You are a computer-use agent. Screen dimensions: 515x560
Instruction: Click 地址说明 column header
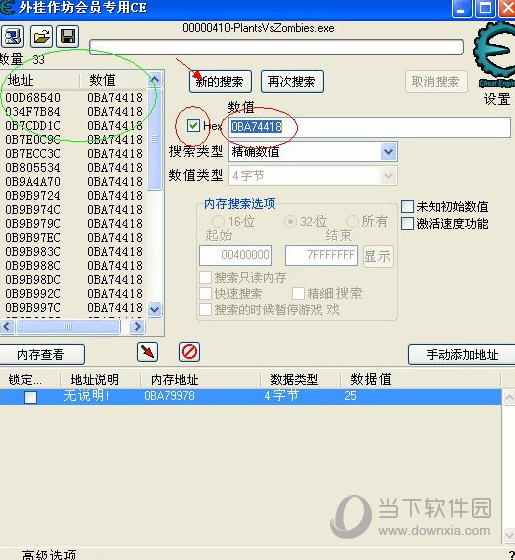tap(100, 379)
